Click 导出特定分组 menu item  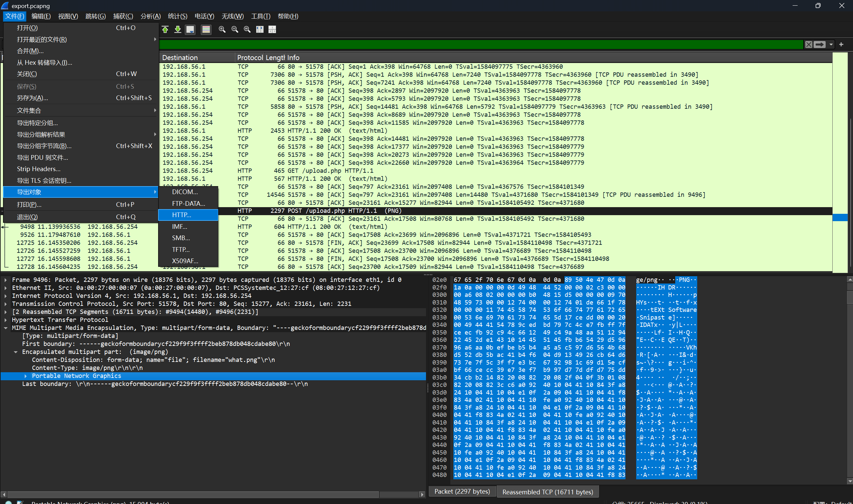81,123
